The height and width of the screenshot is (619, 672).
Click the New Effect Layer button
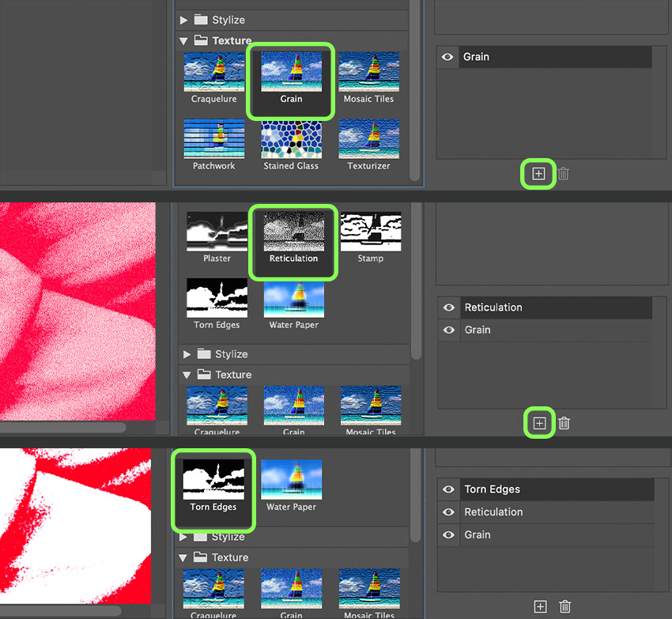(538, 174)
